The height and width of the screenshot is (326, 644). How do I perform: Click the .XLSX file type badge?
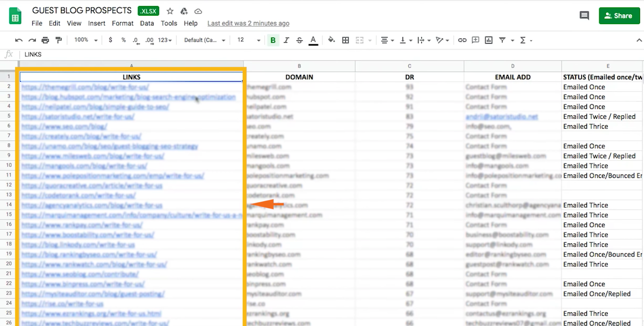(149, 11)
